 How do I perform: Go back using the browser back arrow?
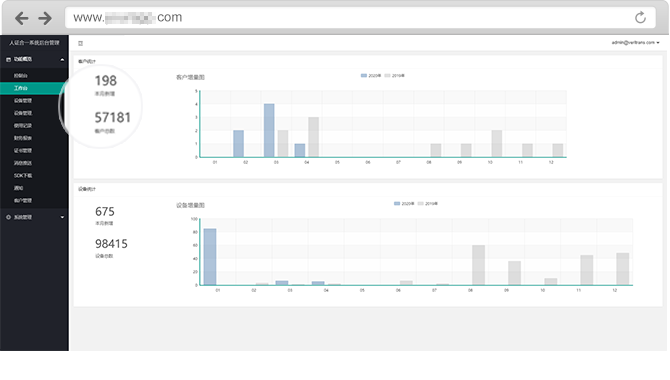pyautogui.click(x=21, y=18)
